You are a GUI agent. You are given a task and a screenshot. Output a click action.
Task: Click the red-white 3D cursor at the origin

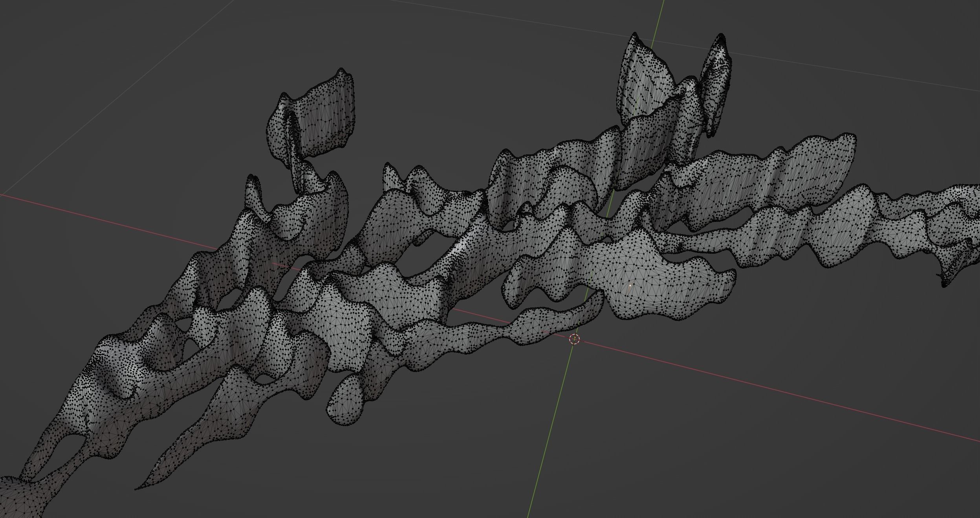tap(574, 339)
